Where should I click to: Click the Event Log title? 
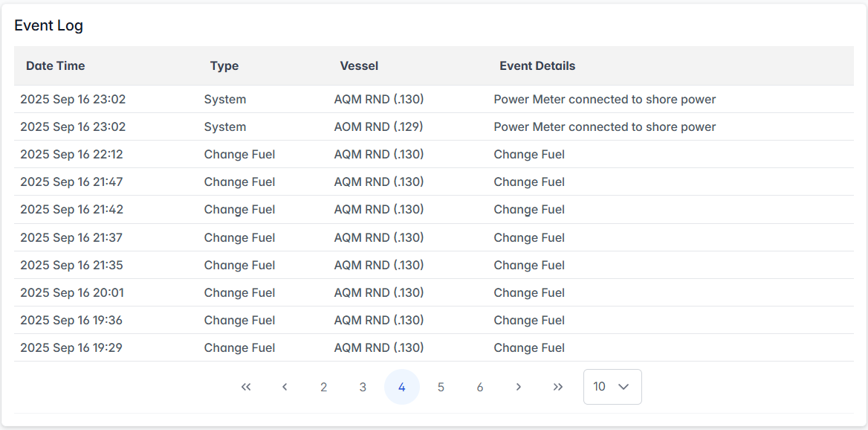49,25
